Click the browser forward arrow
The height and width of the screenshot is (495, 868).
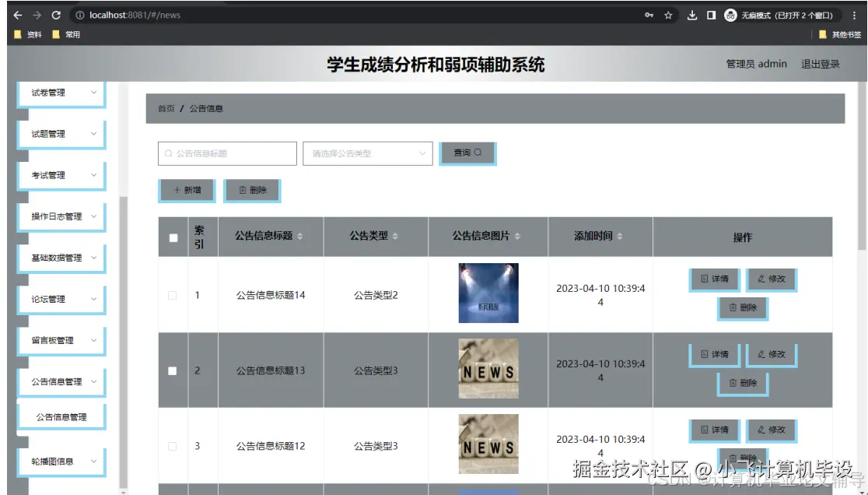tap(37, 15)
